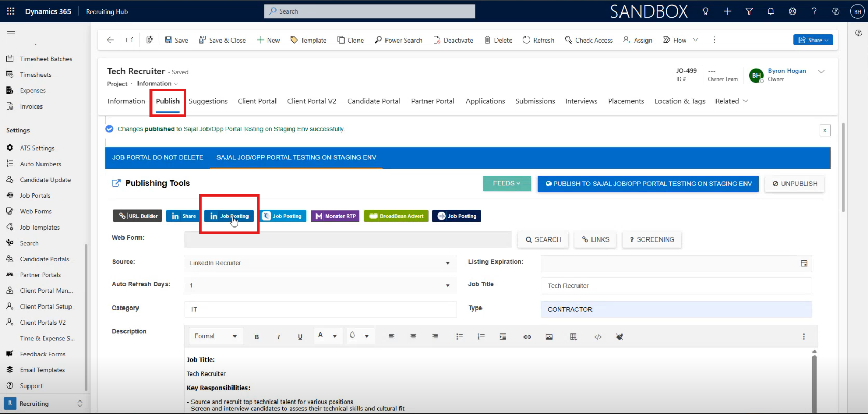Expand the Flow dropdown chevron
This screenshot has width=868, height=414.
(696, 40)
